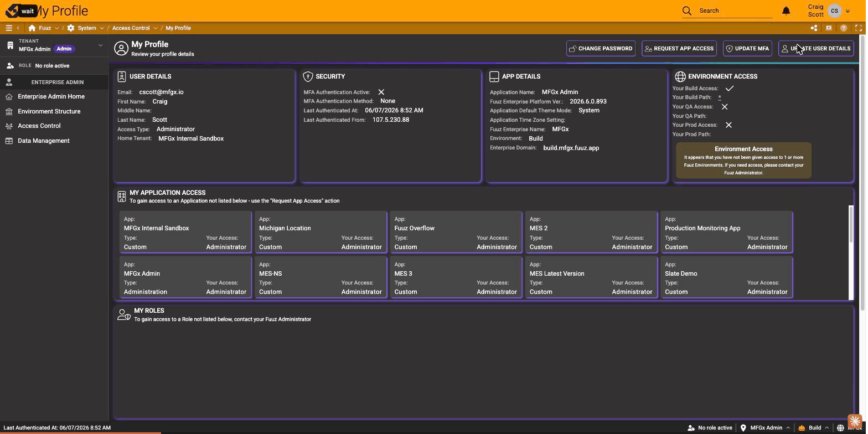This screenshot has height=434, width=868.
Task: Click the location pin icon in status bar
Action: [x=743, y=427]
